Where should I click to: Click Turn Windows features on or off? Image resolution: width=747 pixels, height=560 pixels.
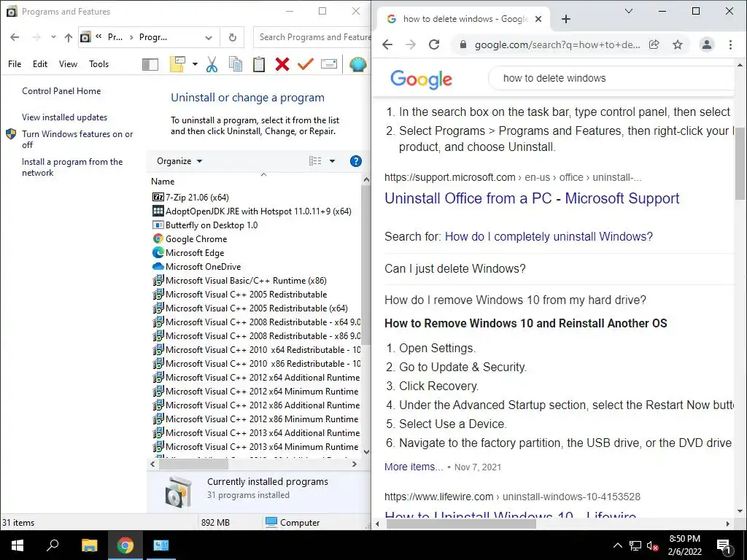[77, 139]
